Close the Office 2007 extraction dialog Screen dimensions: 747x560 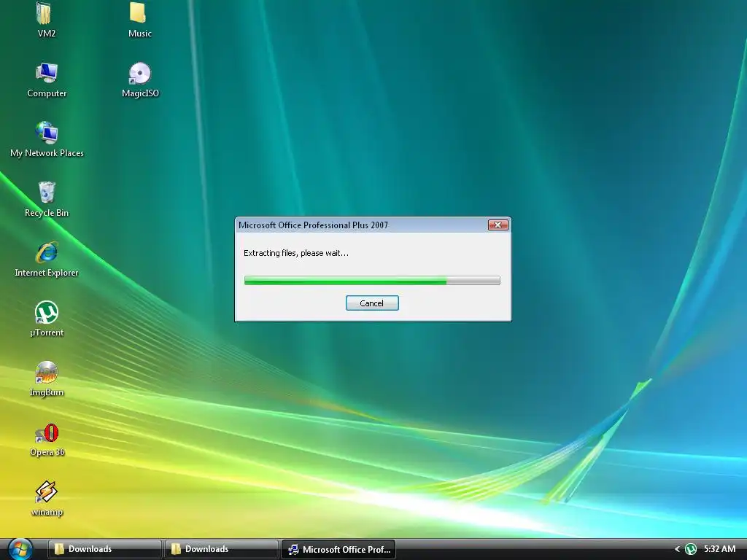coord(498,225)
